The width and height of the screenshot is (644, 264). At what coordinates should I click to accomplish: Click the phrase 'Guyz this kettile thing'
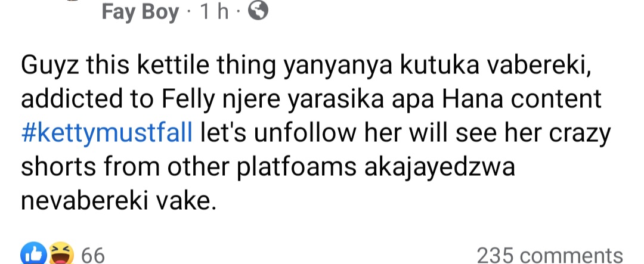(x=148, y=67)
